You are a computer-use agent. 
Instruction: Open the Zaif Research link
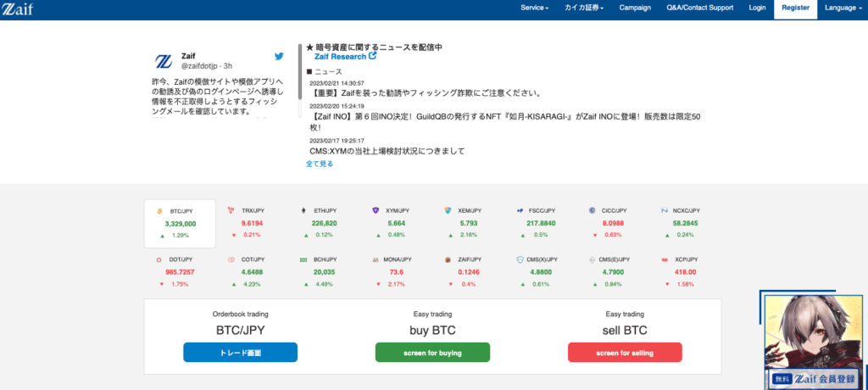(340, 57)
